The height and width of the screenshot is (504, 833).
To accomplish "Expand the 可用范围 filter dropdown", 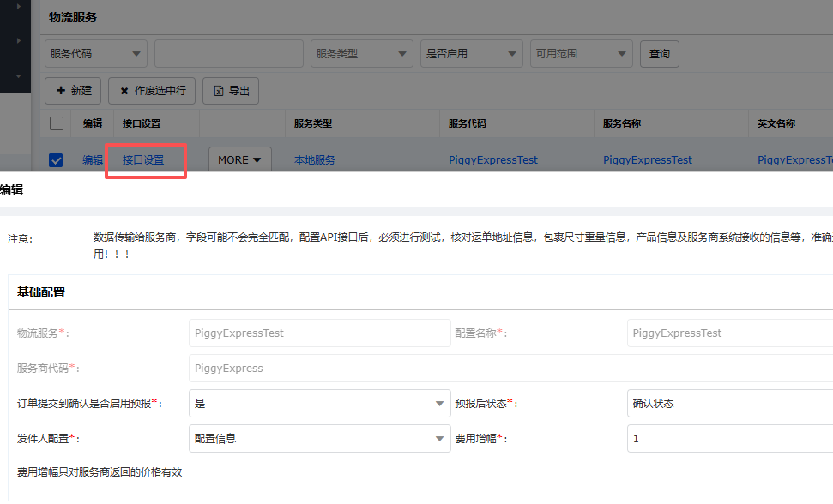I will (x=581, y=53).
